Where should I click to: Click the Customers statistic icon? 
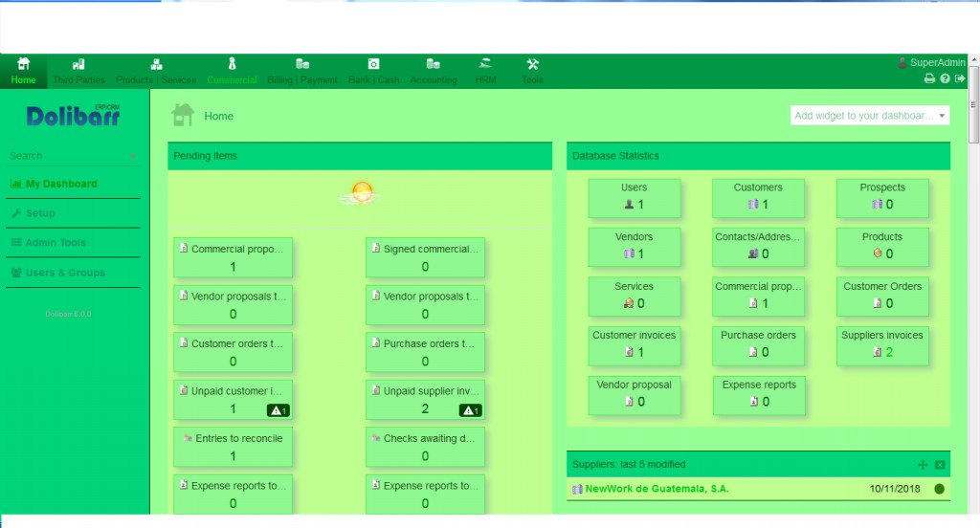click(x=753, y=205)
